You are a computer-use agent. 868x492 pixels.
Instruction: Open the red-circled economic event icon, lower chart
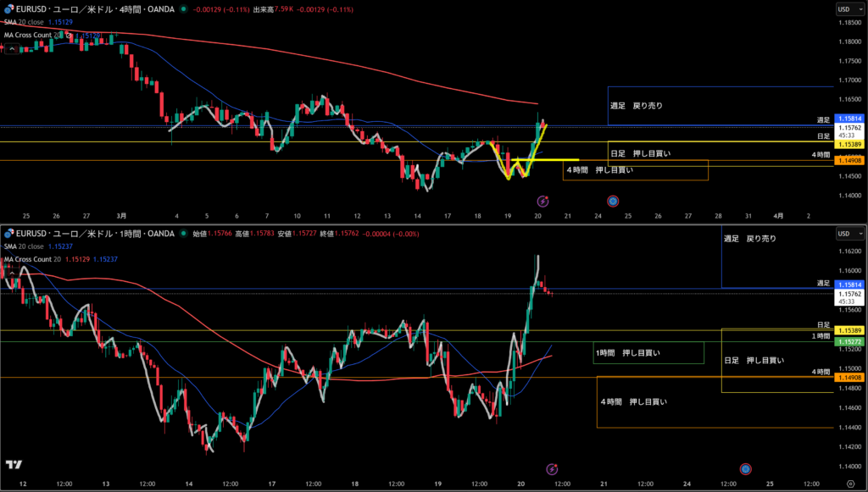745,468
